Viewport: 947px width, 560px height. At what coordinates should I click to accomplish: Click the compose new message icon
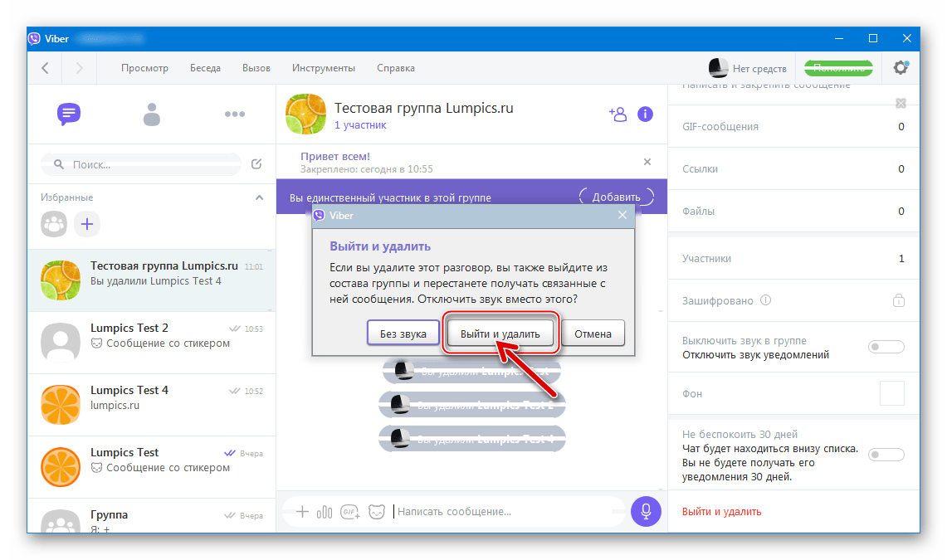256,164
